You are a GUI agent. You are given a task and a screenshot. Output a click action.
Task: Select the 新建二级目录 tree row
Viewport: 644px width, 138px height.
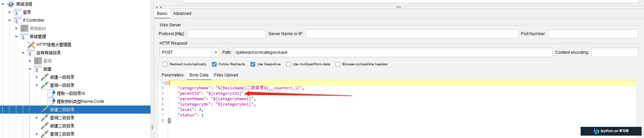75,110
